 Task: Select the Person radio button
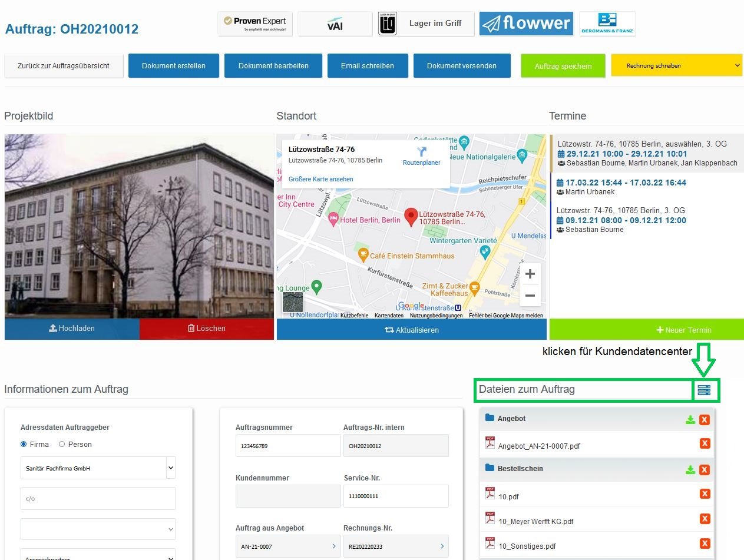62,444
